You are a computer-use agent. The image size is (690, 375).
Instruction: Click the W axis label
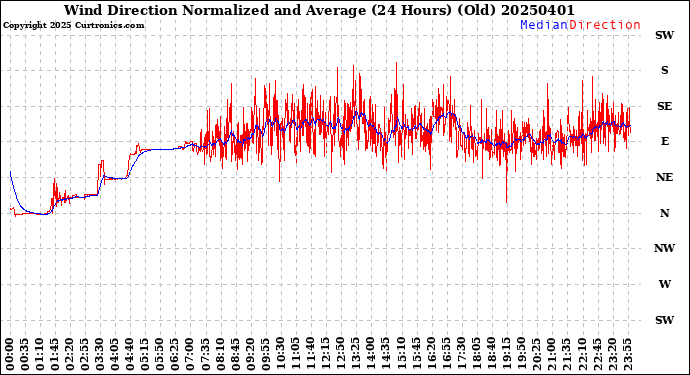[664, 284]
